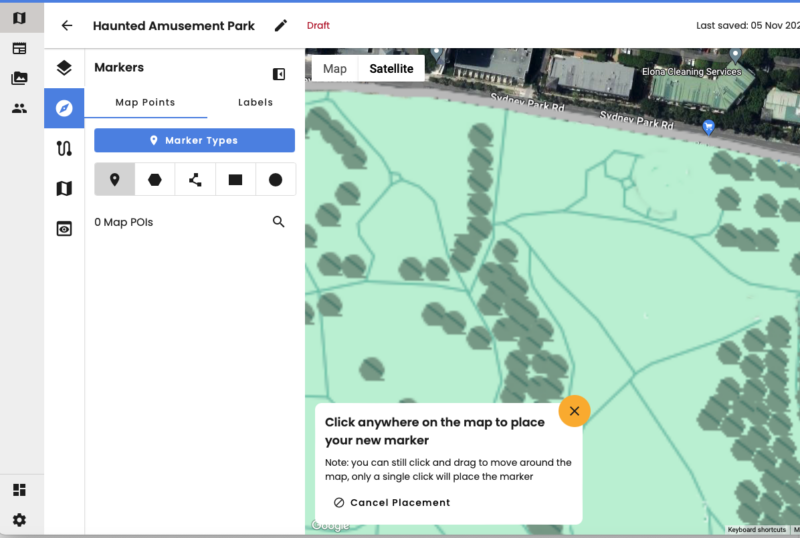Open the Routes tool in the sidebar

[x=64, y=148]
